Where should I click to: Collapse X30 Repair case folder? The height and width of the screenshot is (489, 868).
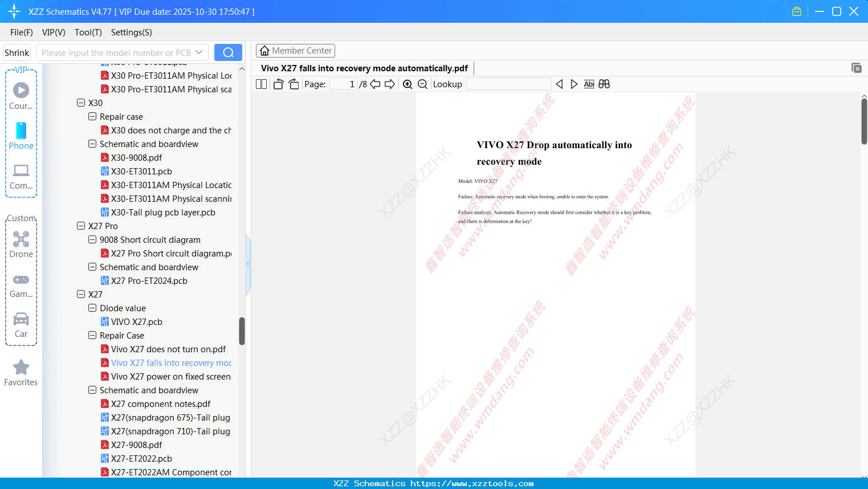click(x=92, y=117)
